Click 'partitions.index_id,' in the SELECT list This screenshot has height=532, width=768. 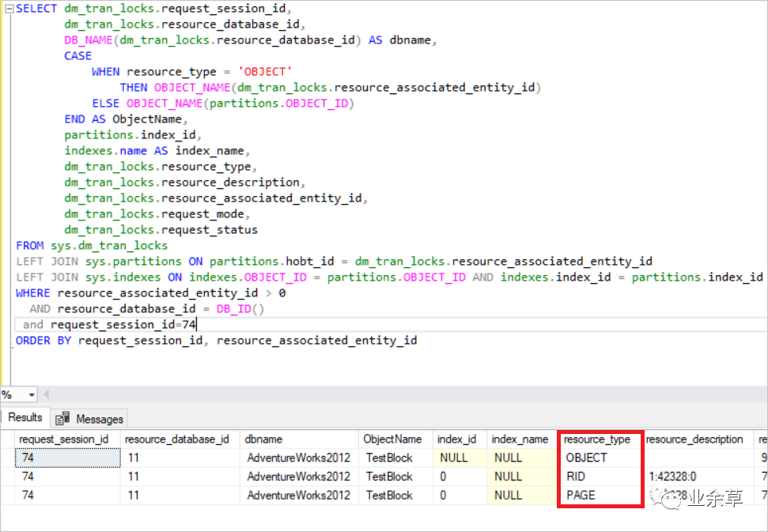click(x=133, y=134)
